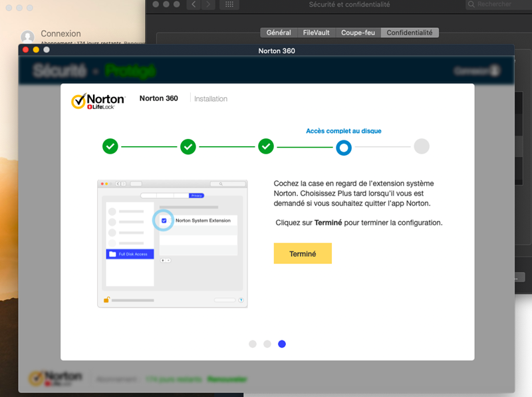Viewport: 532px width, 397px height.
Task: Click the third green checkmark step
Action: (x=266, y=146)
